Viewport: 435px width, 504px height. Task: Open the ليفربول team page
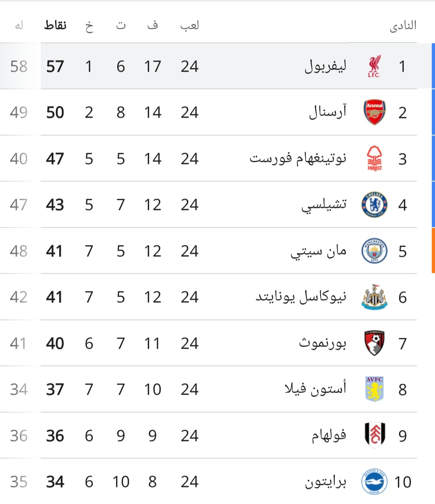pyautogui.click(x=325, y=67)
